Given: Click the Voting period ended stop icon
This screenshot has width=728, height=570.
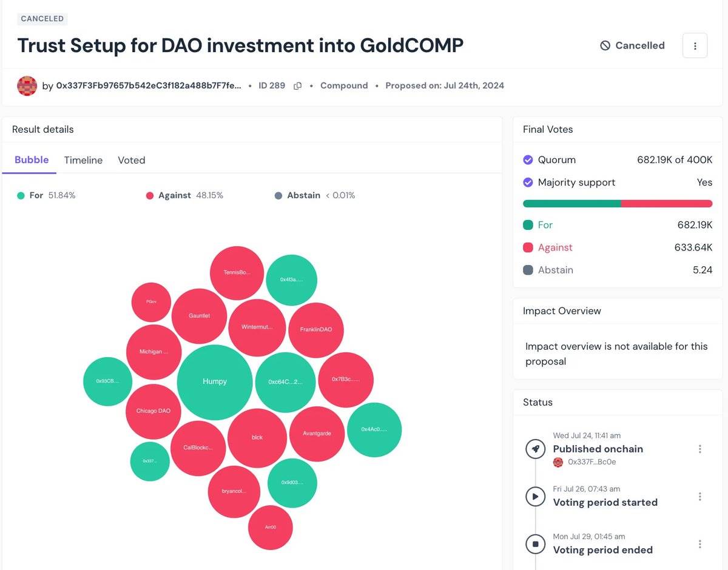Looking at the screenshot, I should 535,545.
